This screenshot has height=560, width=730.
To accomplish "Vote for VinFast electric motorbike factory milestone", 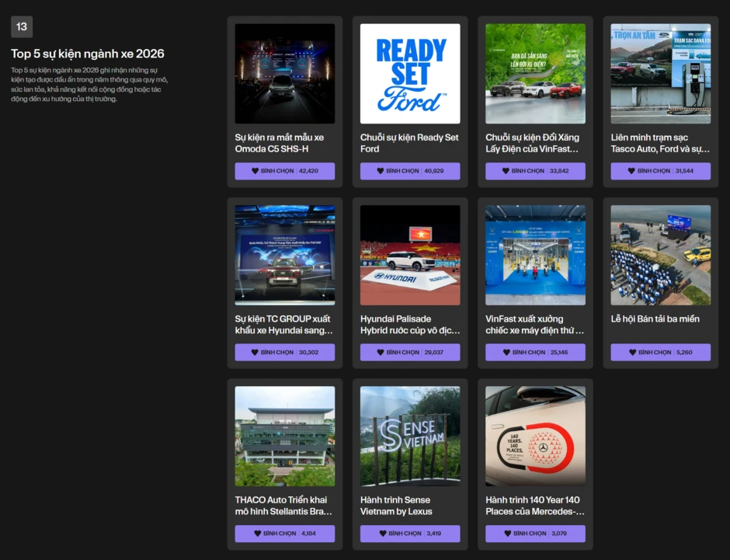I will [535, 353].
